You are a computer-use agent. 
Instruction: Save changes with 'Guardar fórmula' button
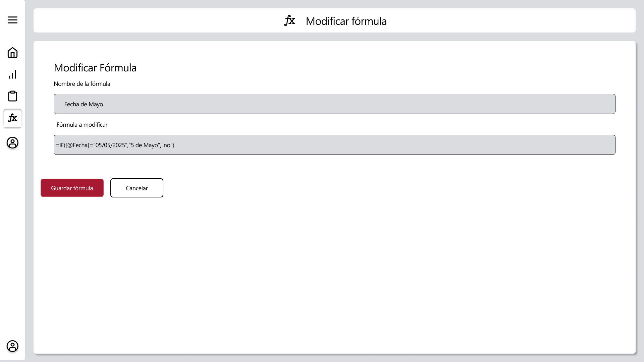pyautogui.click(x=72, y=188)
